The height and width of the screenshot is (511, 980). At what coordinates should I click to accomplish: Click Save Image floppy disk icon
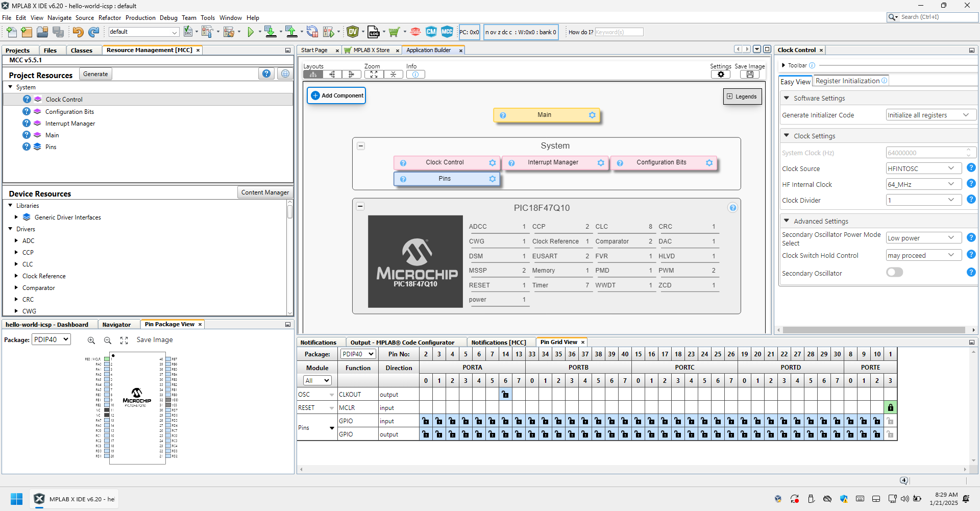click(x=750, y=75)
